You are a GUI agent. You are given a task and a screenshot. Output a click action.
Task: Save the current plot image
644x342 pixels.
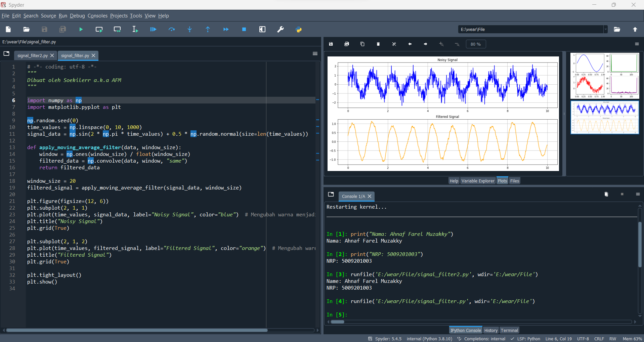point(331,44)
